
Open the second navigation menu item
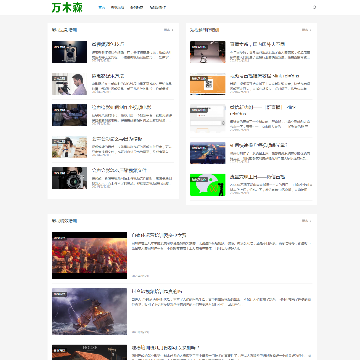[117, 7]
